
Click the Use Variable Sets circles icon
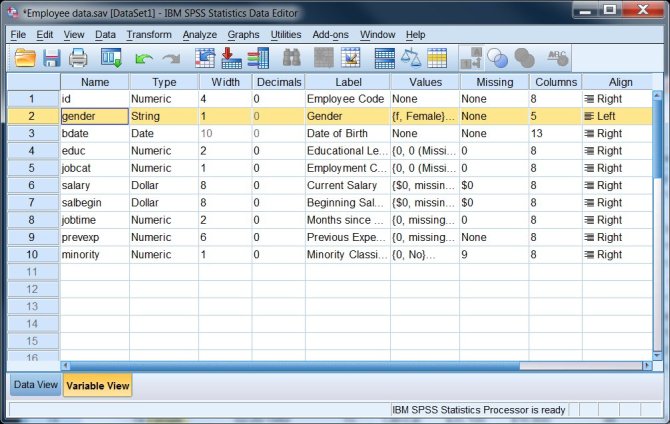(x=498, y=58)
